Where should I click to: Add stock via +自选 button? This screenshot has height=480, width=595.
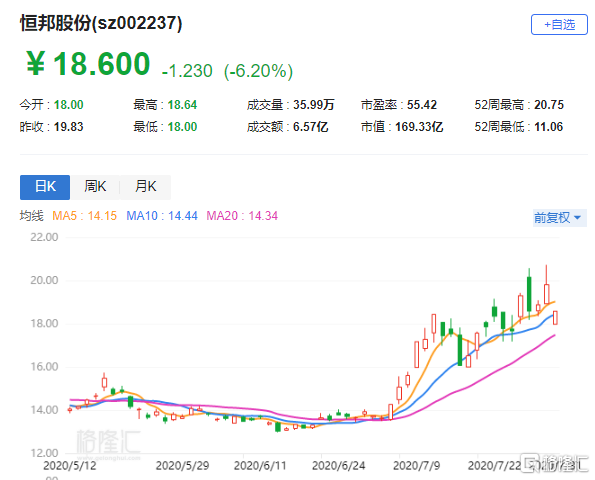click(559, 25)
